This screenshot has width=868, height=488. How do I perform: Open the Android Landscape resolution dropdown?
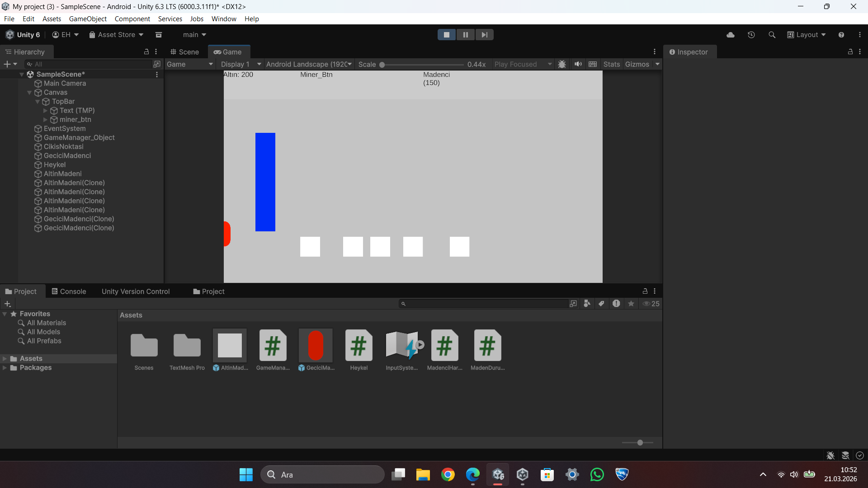click(309, 64)
